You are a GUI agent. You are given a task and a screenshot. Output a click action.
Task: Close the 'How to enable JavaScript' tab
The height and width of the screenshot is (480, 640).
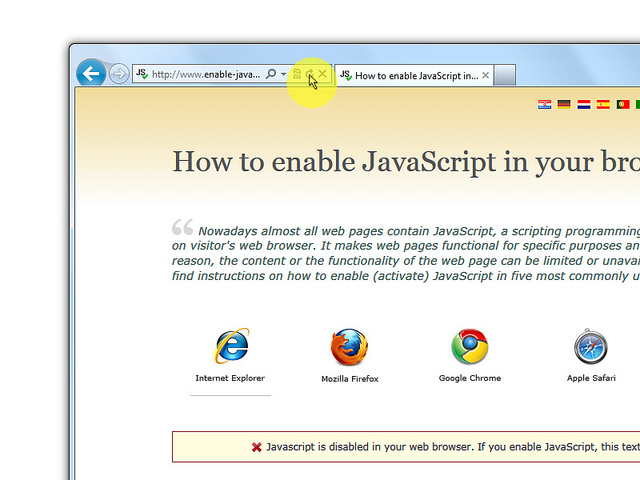pos(485,76)
